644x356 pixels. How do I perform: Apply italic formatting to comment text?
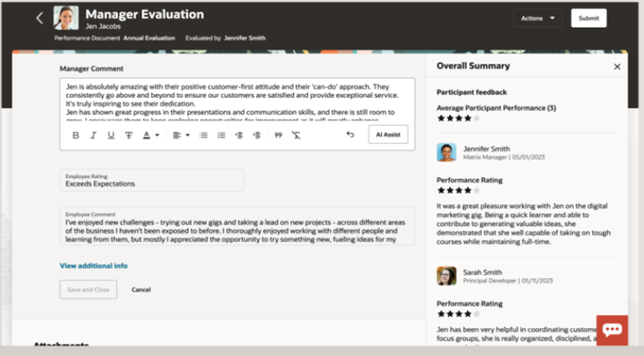point(93,135)
